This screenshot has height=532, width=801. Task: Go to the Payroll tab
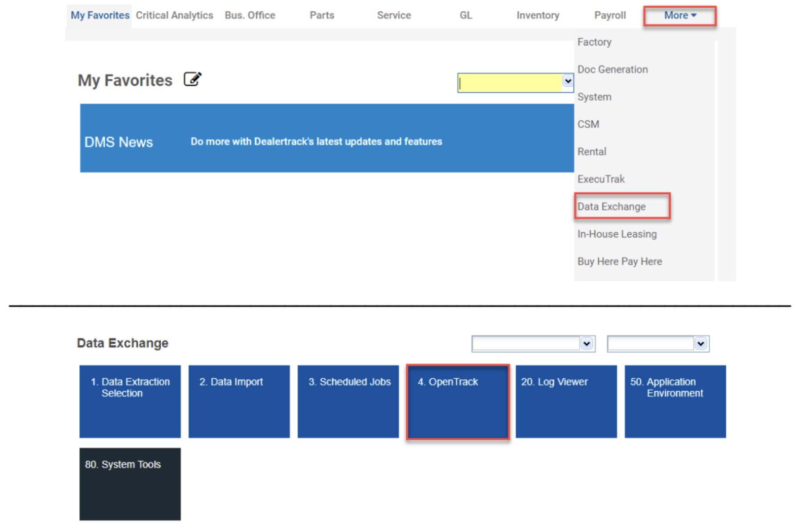[610, 16]
